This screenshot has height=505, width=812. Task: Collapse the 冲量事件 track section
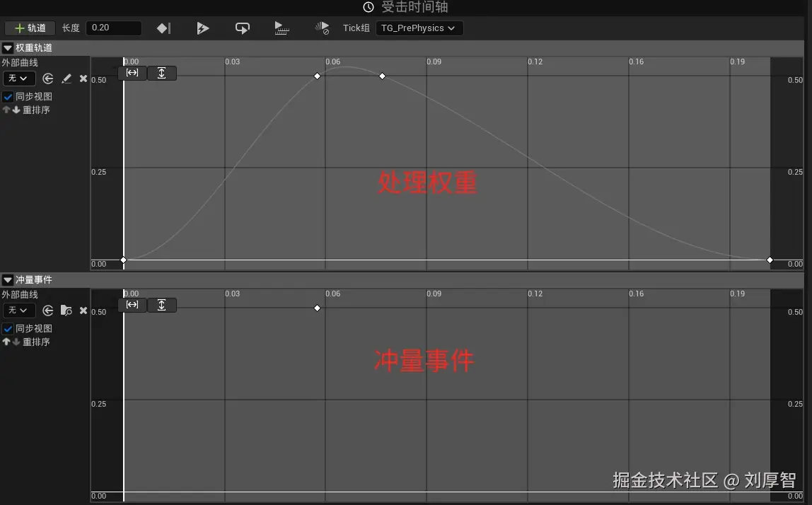8,280
